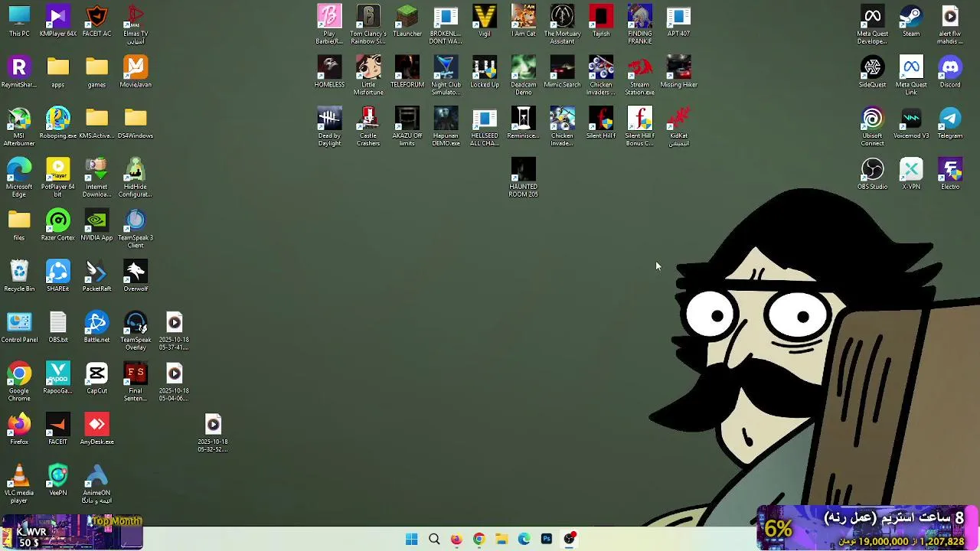Launch Telegram from desktop
The height and width of the screenshot is (551, 980).
[x=950, y=123]
